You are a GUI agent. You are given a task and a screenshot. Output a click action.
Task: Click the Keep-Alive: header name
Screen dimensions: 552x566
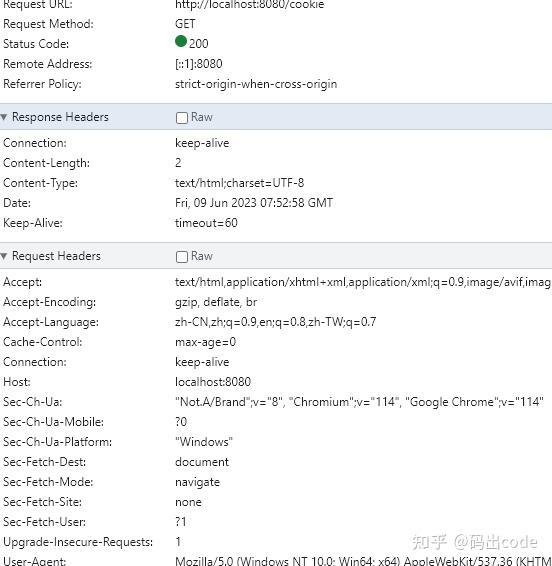(32, 223)
